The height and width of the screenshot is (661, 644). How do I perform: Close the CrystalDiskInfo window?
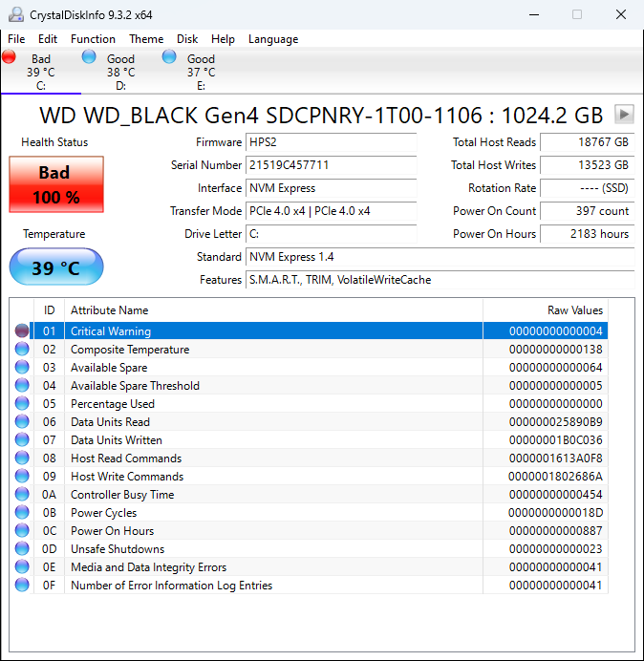click(x=621, y=14)
